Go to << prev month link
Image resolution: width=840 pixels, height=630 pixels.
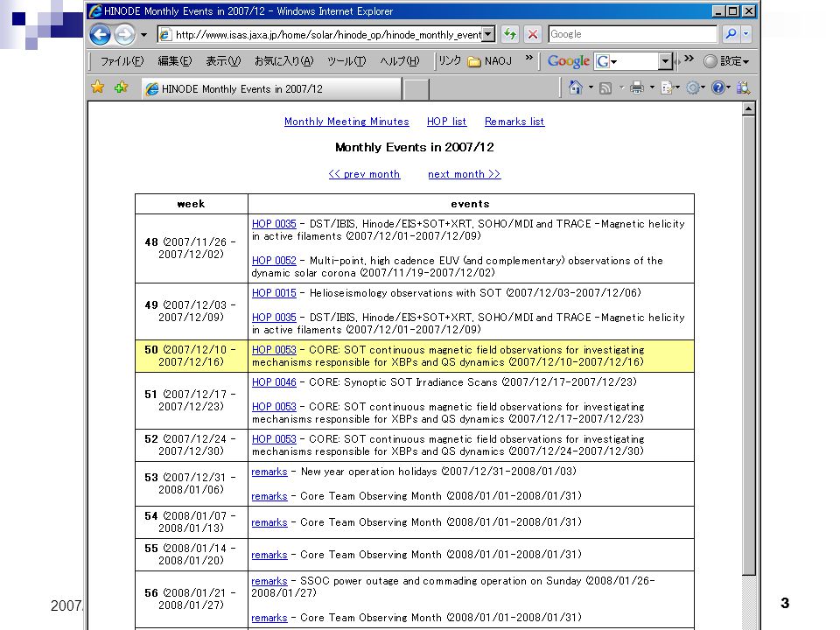364,174
